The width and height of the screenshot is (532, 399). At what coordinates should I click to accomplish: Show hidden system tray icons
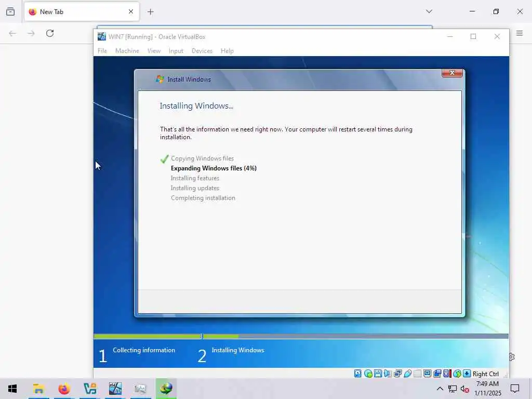(x=440, y=389)
